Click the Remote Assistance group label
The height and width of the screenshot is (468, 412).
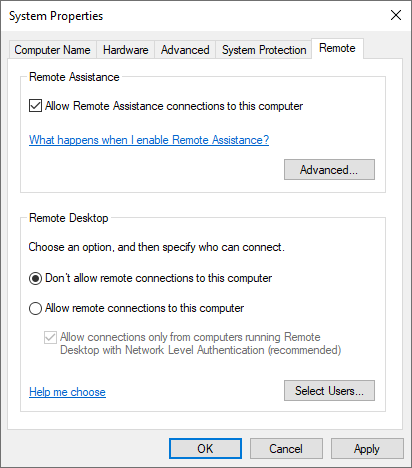pos(74,77)
